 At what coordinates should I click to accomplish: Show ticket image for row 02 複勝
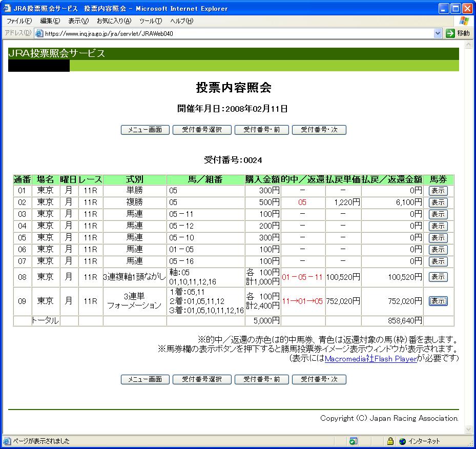[x=438, y=202]
